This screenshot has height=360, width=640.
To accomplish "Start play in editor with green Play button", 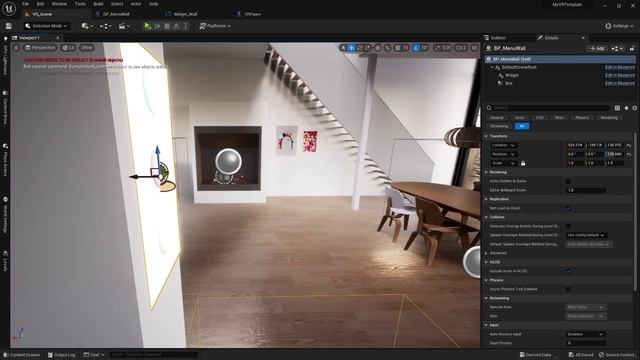I will tap(147, 26).
